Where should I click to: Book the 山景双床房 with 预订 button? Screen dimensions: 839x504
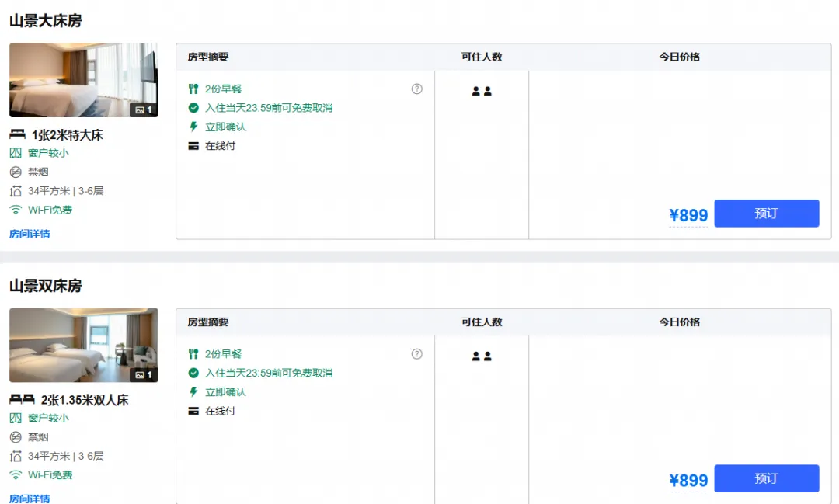(x=766, y=478)
